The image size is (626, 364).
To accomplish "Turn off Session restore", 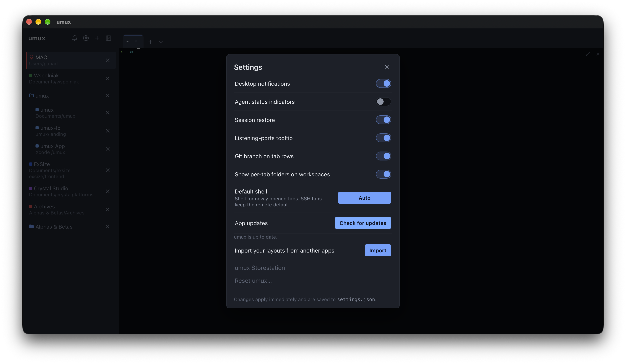I will point(383,120).
